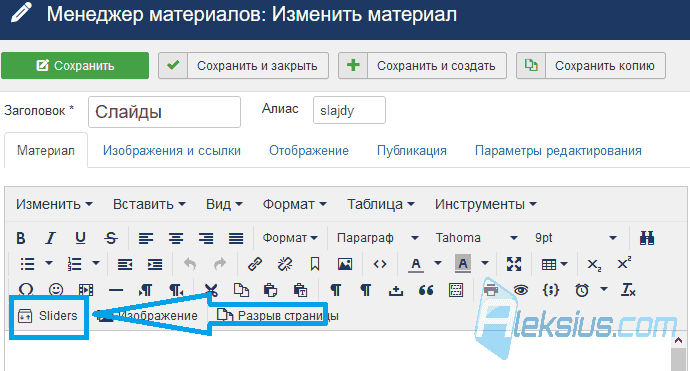Insert a numbered list
Image resolution: width=690 pixels, height=371 pixels.
[74, 264]
